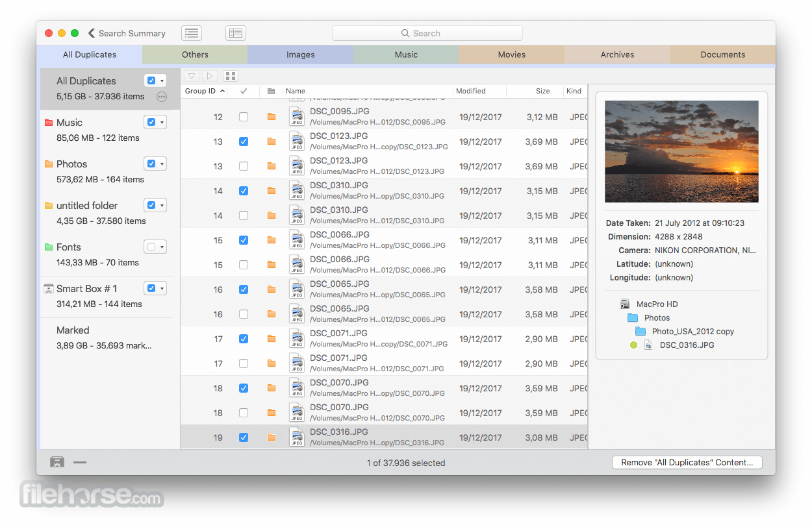Open dropdown arrow beside All Duplicates checkbox
The height and width of the screenshot is (527, 812).
(162, 80)
